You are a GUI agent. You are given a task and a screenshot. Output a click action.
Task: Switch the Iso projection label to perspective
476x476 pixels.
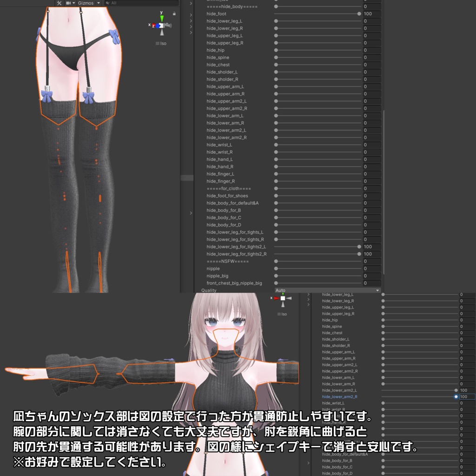pos(164,43)
